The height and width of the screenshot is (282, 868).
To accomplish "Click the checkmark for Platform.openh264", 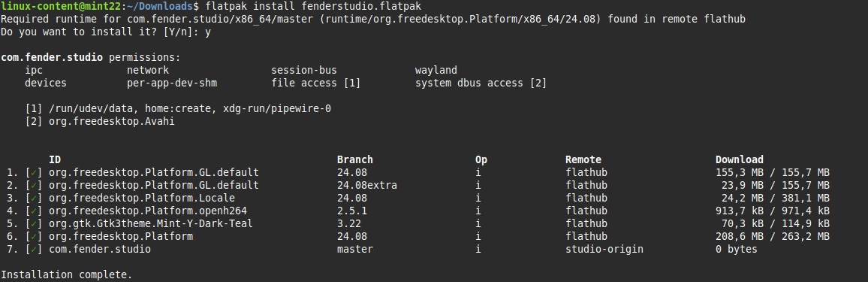I will pos(34,211).
